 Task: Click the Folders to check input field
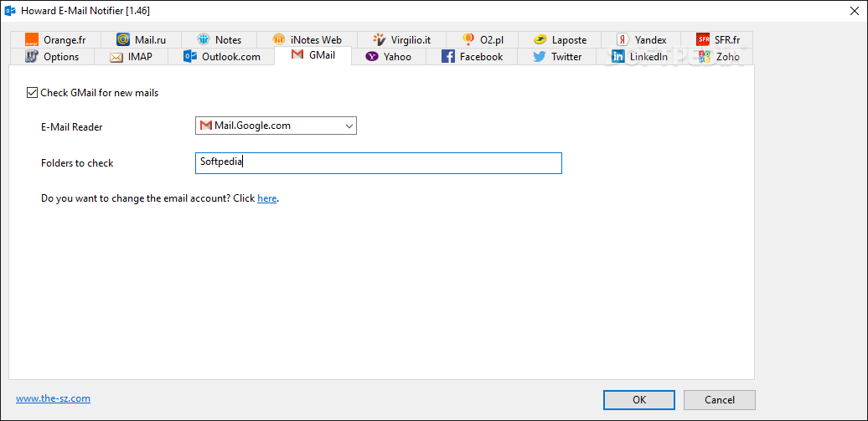pyautogui.click(x=379, y=163)
